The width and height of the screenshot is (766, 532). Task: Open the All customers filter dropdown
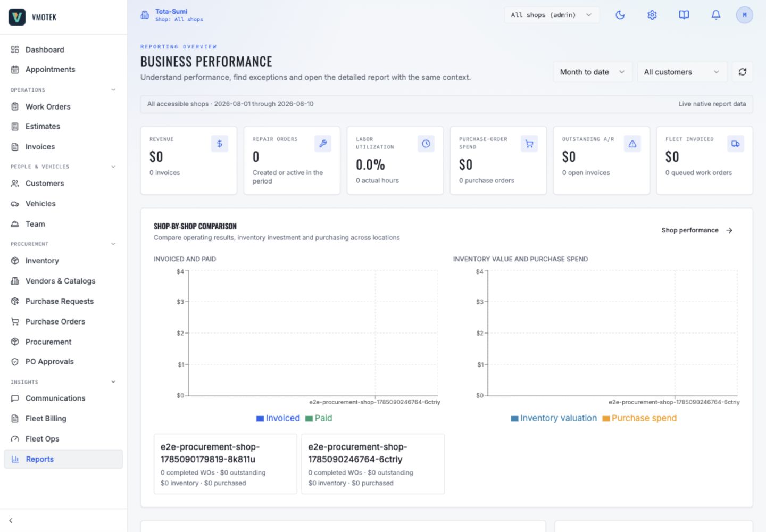pyautogui.click(x=682, y=72)
